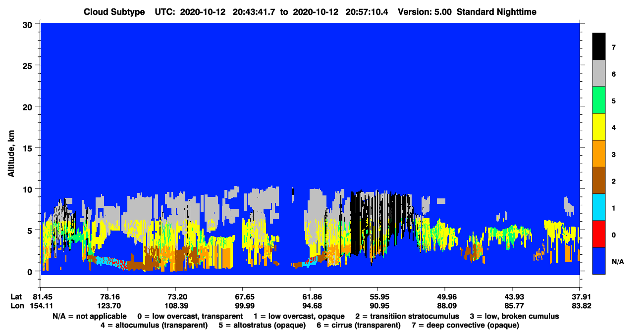Click the cyan colorbar swatch for value 1
Viewport: 644px width, 330px height.
[x=599, y=207]
